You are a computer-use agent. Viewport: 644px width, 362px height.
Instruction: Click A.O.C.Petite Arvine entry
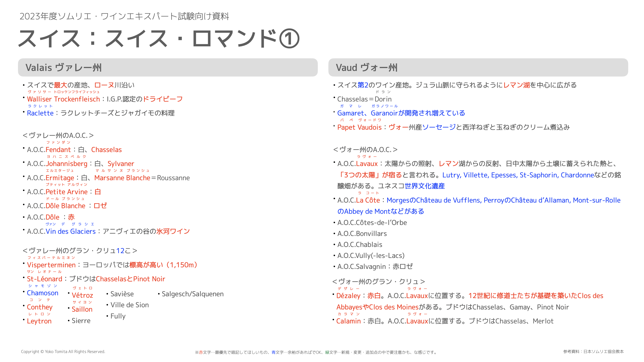[x=57, y=192]
